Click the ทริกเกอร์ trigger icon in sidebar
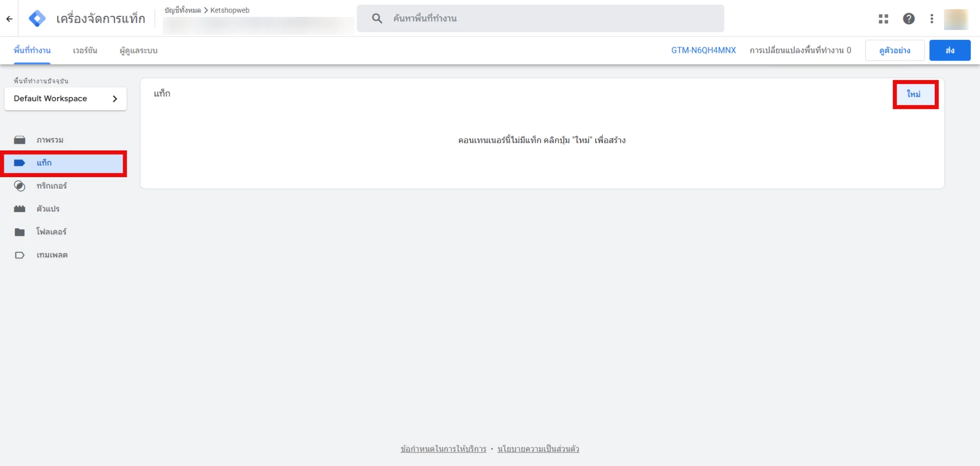This screenshot has width=980, height=466. [20, 186]
